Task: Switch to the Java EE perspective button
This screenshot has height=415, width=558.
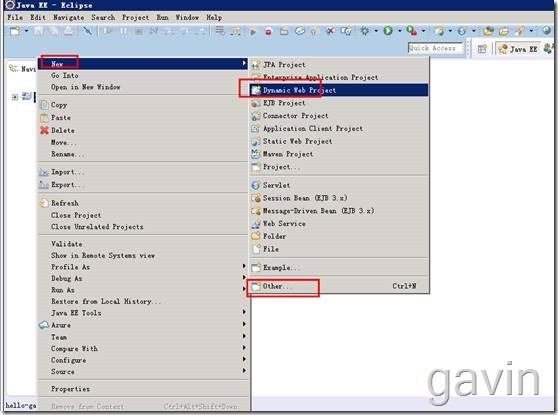Action: point(518,49)
